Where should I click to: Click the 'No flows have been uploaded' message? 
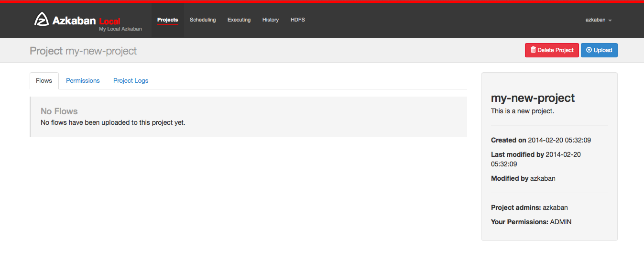tap(113, 122)
